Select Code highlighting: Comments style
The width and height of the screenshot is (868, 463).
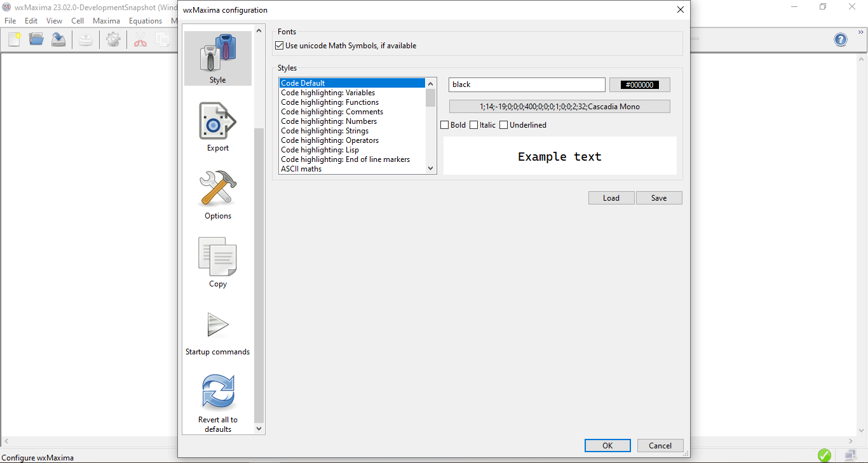pyautogui.click(x=332, y=111)
